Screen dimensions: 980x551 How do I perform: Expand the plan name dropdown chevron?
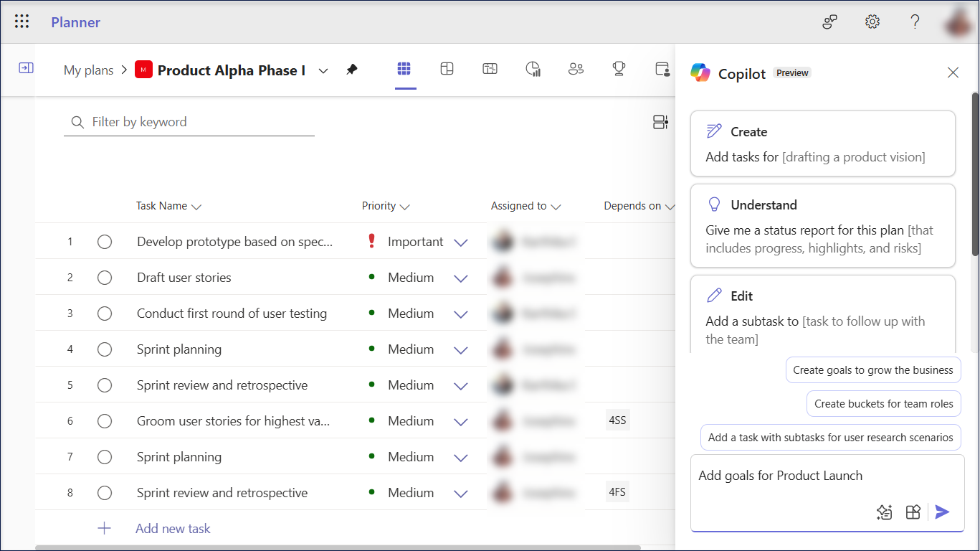[x=323, y=70]
